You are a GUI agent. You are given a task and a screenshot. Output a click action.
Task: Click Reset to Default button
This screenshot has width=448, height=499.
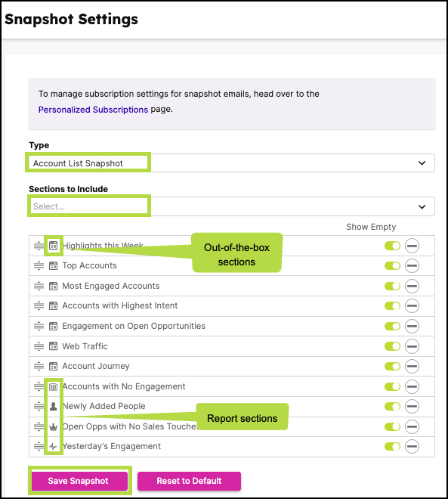pyautogui.click(x=189, y=481)
